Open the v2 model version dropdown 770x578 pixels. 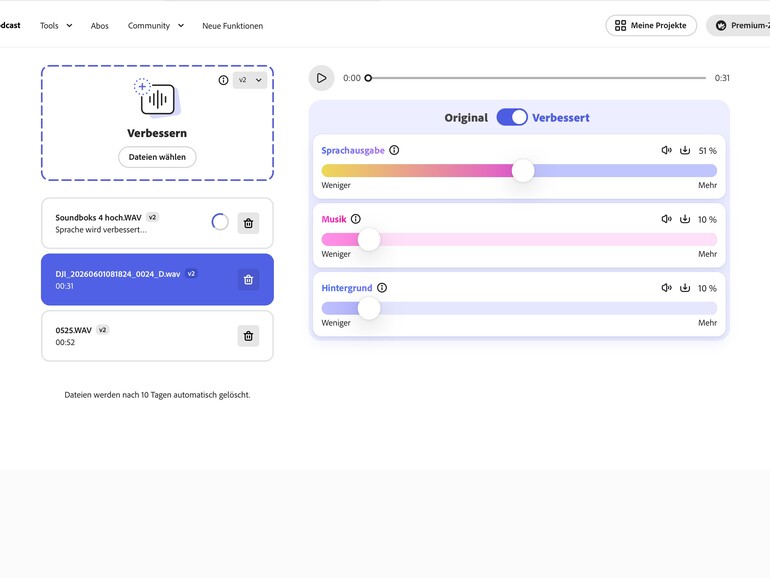coord(250,80)
